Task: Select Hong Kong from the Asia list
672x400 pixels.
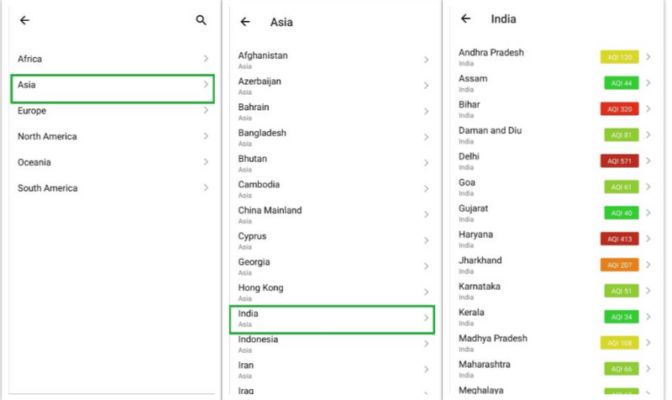Action: click(332, 292)
